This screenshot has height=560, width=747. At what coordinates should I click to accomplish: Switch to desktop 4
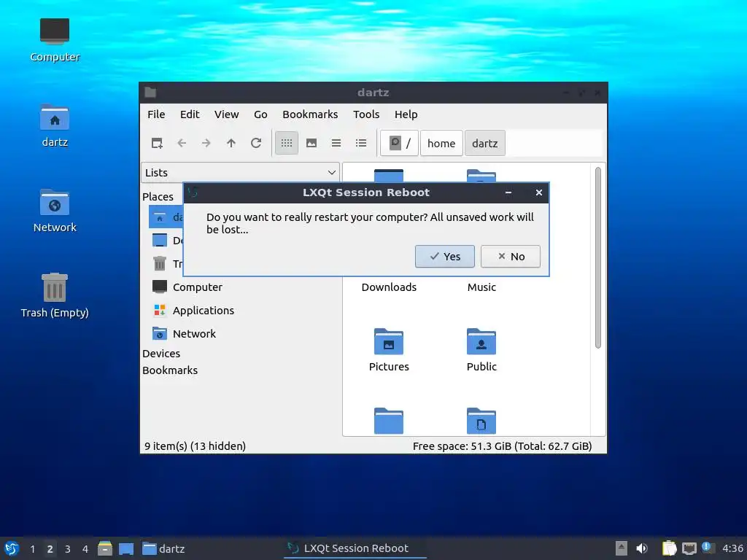tap(85, 548)
